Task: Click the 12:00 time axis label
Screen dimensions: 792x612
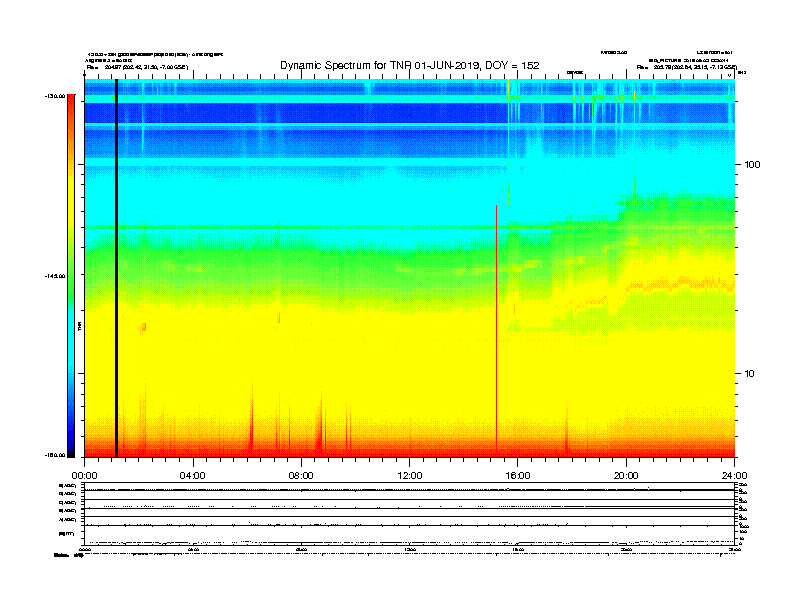Action: 410,476
